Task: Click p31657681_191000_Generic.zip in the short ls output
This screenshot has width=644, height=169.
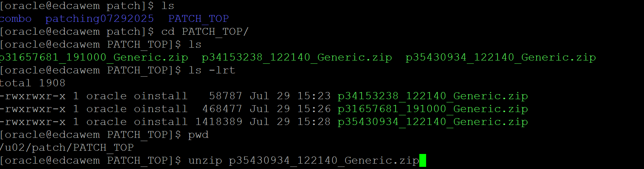Action: click(x=94, y=57)
